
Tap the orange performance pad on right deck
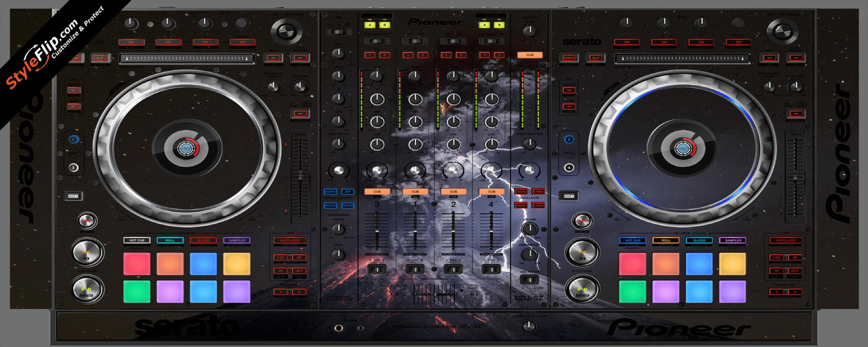click(666, 264)
